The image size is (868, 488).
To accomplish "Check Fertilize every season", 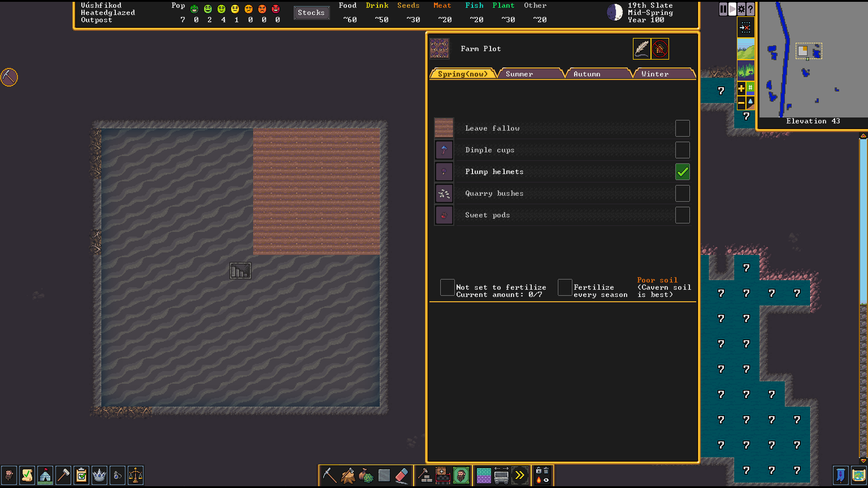I will (x=565, y=287).
